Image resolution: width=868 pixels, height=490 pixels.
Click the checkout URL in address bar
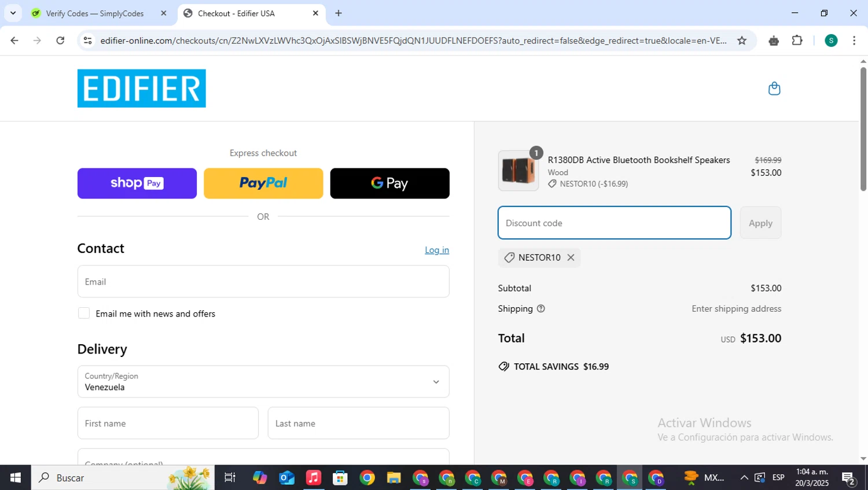click(413, 40)
